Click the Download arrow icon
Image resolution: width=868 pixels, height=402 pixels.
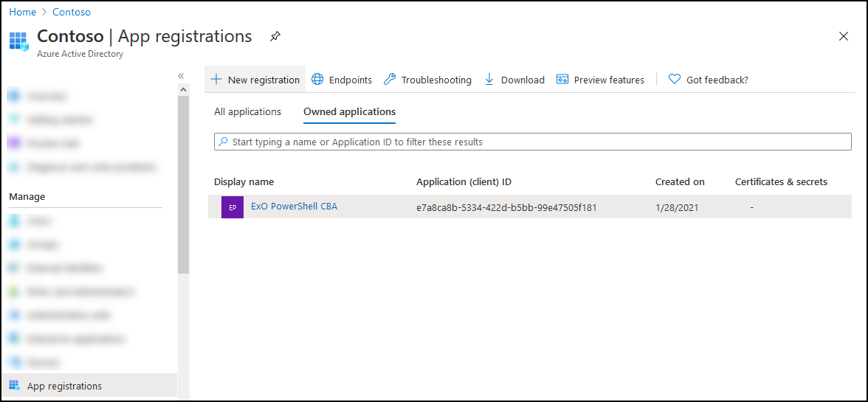pyautogui.click(x=489, y=80)
